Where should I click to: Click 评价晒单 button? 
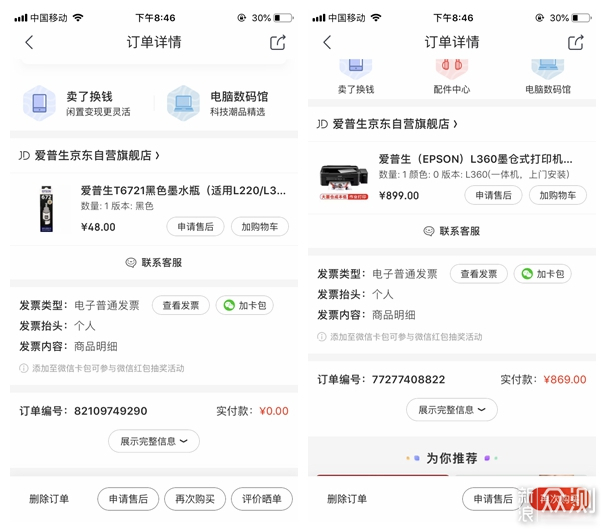point(261,499)
